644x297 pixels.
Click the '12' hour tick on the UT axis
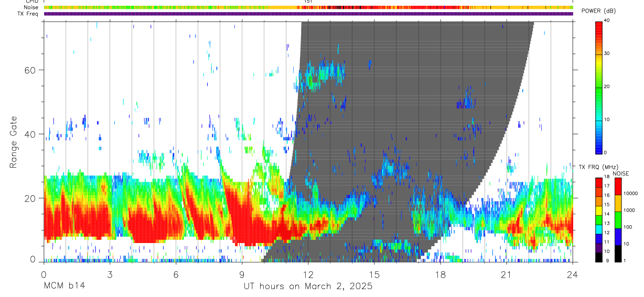[x=308, y=274]
